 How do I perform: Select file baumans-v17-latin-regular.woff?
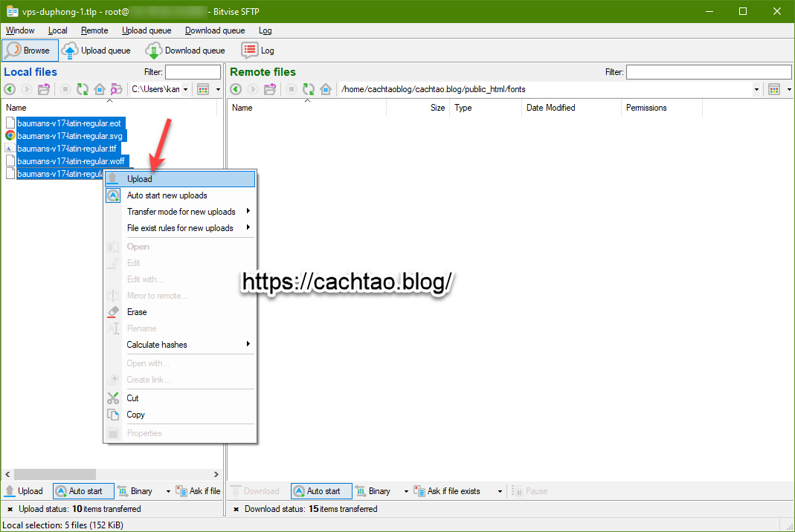tap(71, 161)
